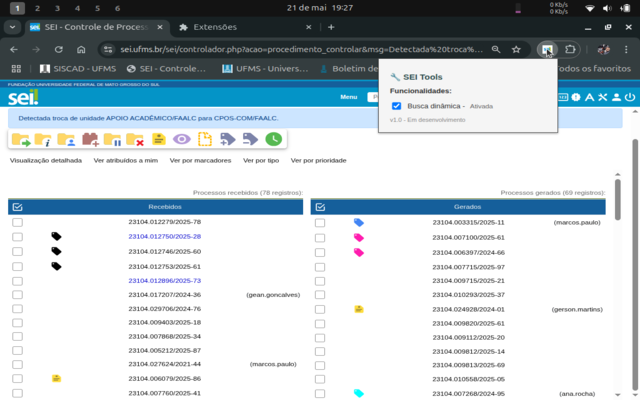Check the box for process 23104.012279/2025-78
Viewport: 640px width, 400px height.
(18, 222)
